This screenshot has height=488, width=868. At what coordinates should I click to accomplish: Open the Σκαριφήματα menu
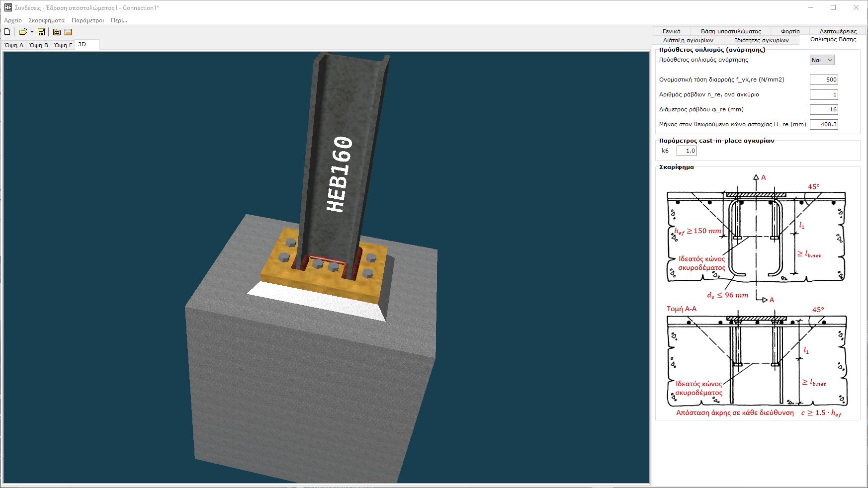click(46, 20)
